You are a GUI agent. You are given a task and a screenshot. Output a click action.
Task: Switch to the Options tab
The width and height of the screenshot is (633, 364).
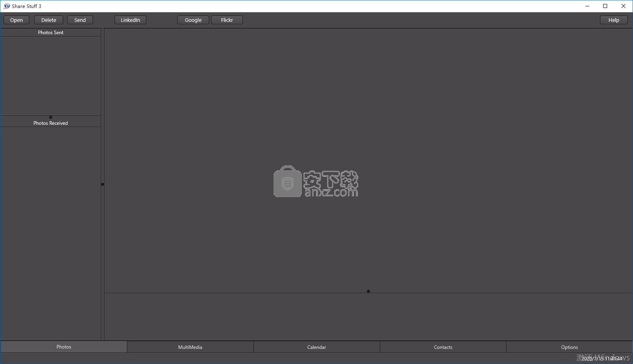tap(569, 347)
